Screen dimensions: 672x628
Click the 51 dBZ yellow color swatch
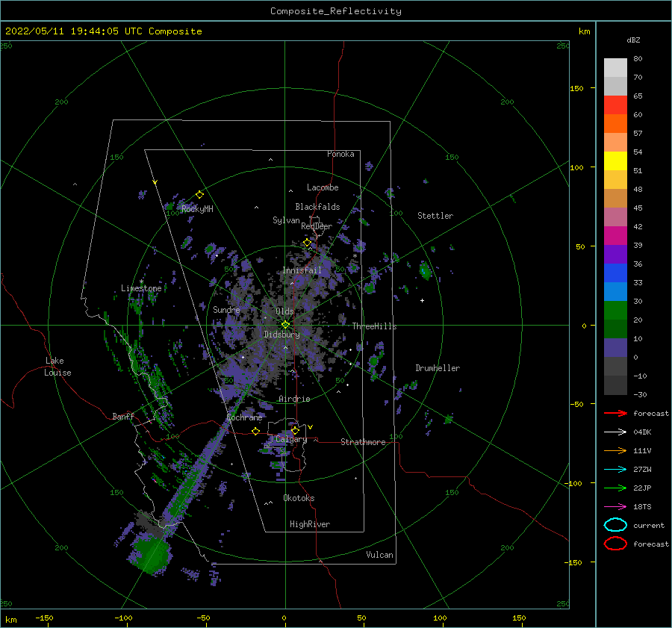click(615, 161)
